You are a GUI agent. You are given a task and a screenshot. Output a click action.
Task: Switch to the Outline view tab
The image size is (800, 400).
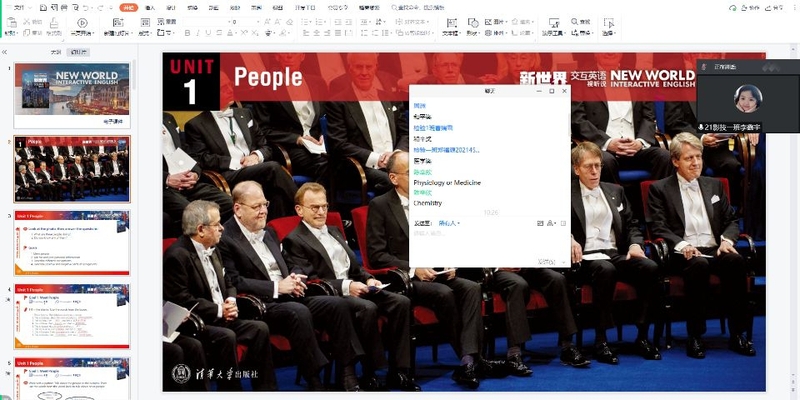(x=56, y=52)
